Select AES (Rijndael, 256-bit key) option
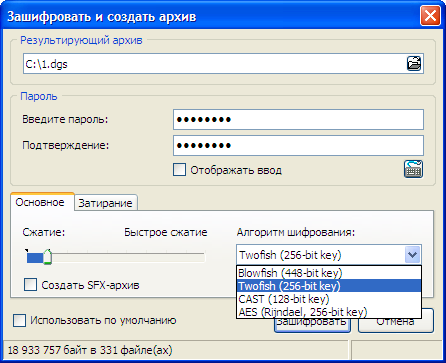446x363 pixels. pyautogui.click(x=329, y=312)
